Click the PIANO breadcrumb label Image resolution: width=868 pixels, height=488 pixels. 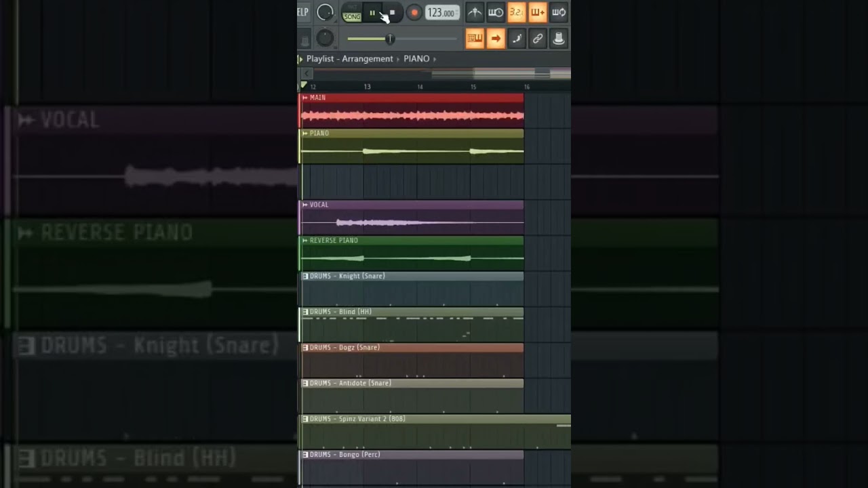pos(416,59)
